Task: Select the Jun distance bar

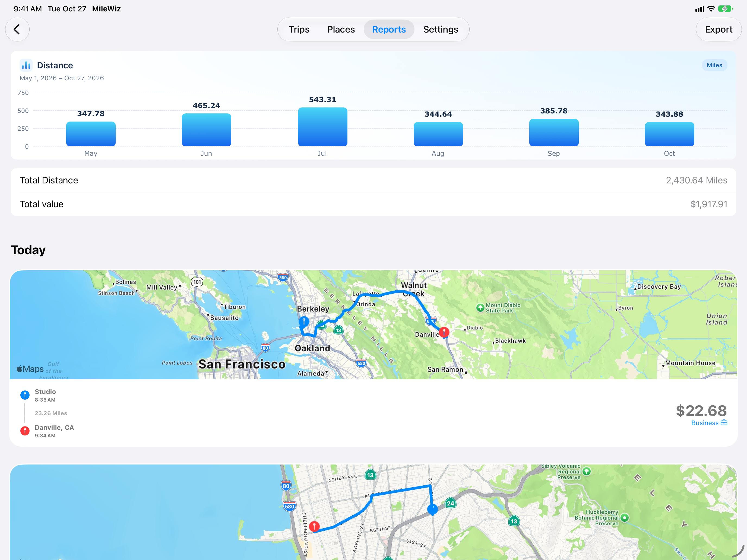Action: pos(206,130)
